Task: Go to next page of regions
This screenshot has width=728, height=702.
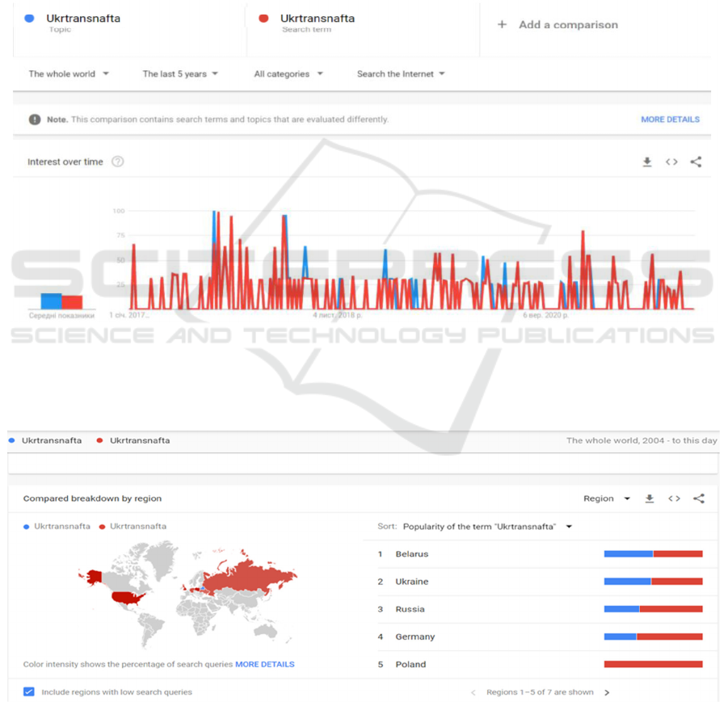Action: pos(607,692)
